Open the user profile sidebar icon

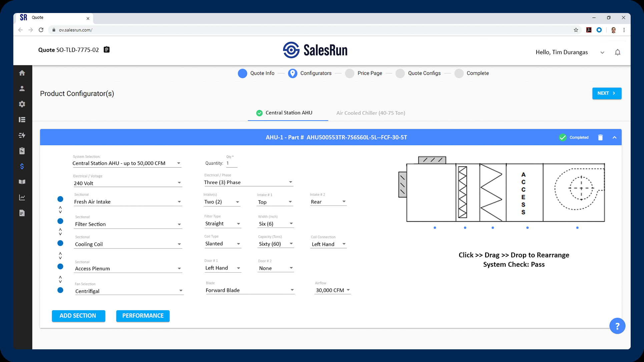22,89
